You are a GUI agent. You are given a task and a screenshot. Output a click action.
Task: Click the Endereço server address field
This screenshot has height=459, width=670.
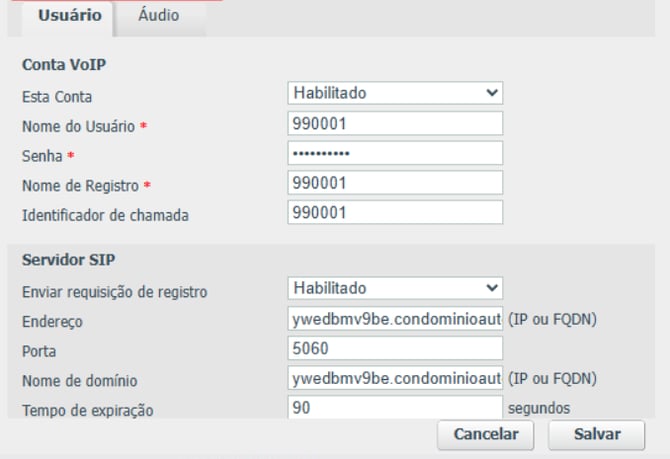click(x=395, y=320)
